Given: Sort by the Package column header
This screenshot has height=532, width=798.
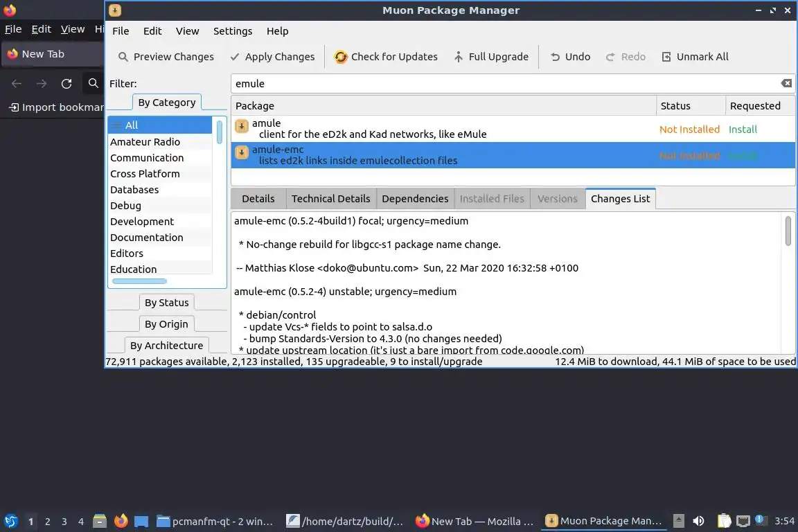Looking at the screenshot, I should [x=443, y=106].
